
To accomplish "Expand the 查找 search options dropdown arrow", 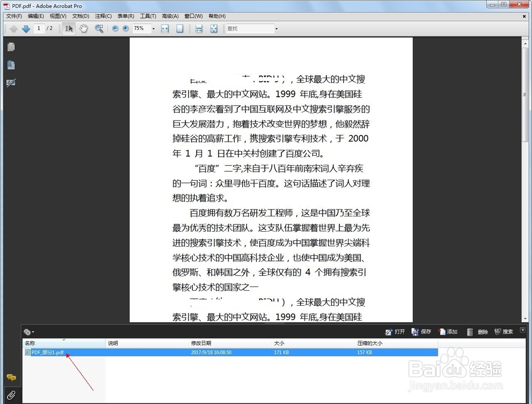I will pyautogui.click(x=277, y=29).
